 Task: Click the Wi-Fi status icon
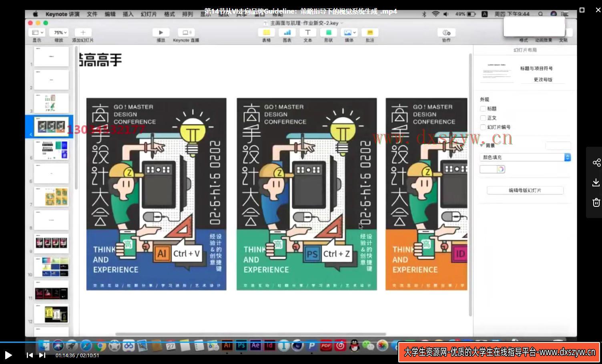[x=435, y=14]
